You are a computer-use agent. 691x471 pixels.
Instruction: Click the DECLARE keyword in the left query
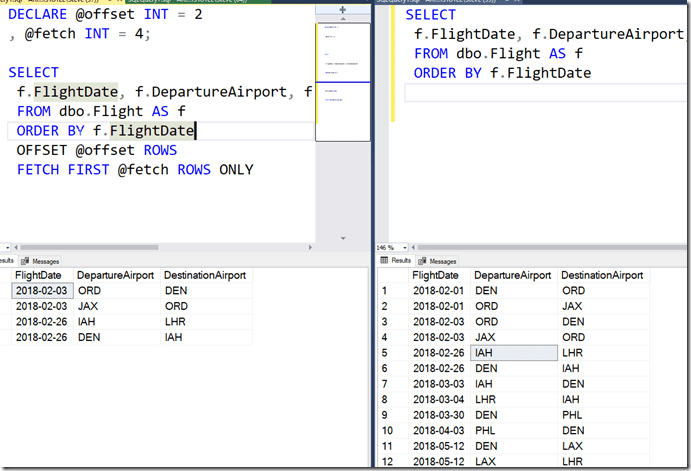37,14
